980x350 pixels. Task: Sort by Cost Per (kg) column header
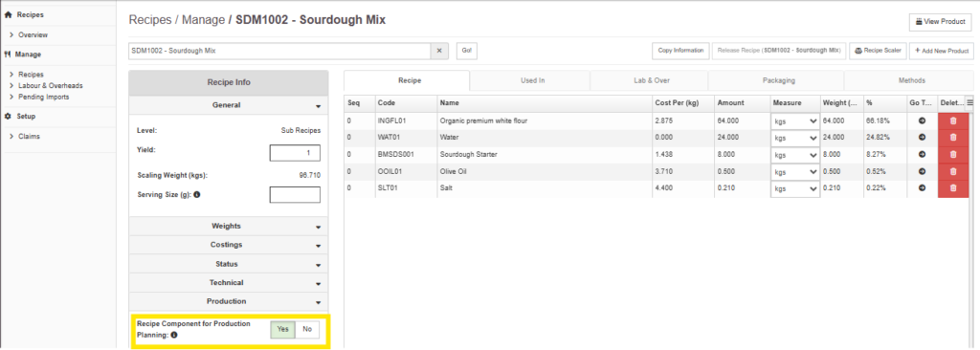(682, 102)
